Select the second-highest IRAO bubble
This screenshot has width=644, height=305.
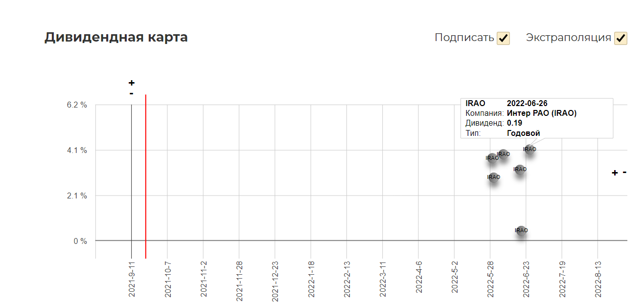tap(503, 154)
